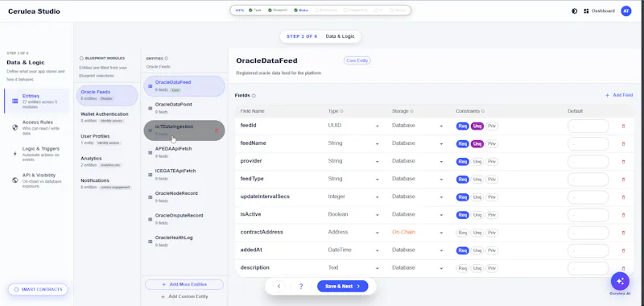Delete the feedType field
The height and width of the screenshot is (306, 644).
(623, 180)
